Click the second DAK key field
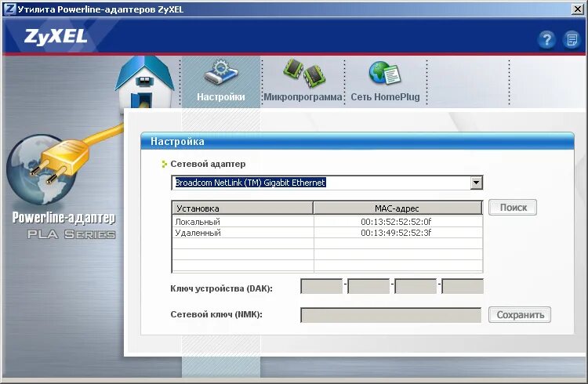 point(368,286)
